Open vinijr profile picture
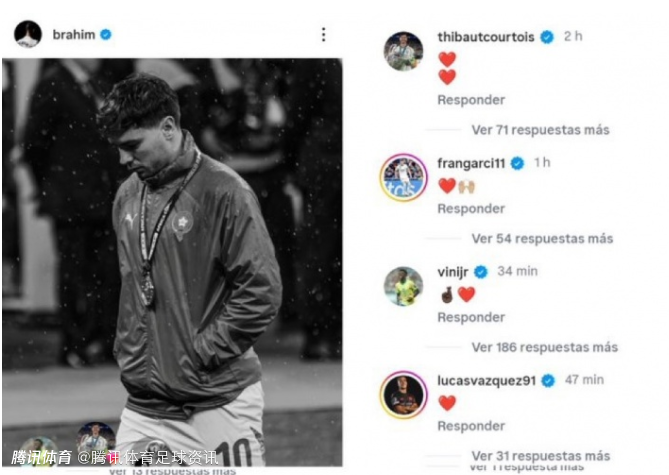The height and width of the screenshot is (475, 669). coord(403,286)
